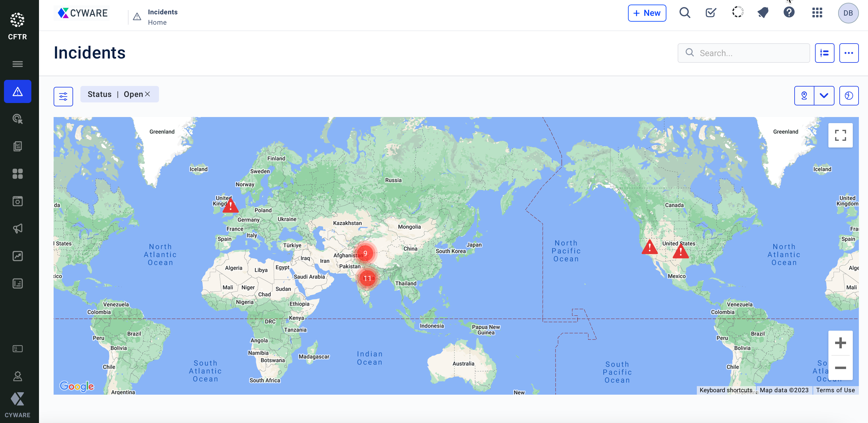Screen dimensions: 868x423
Task: Open the checklist tasks icon in header
Action: 711,13
